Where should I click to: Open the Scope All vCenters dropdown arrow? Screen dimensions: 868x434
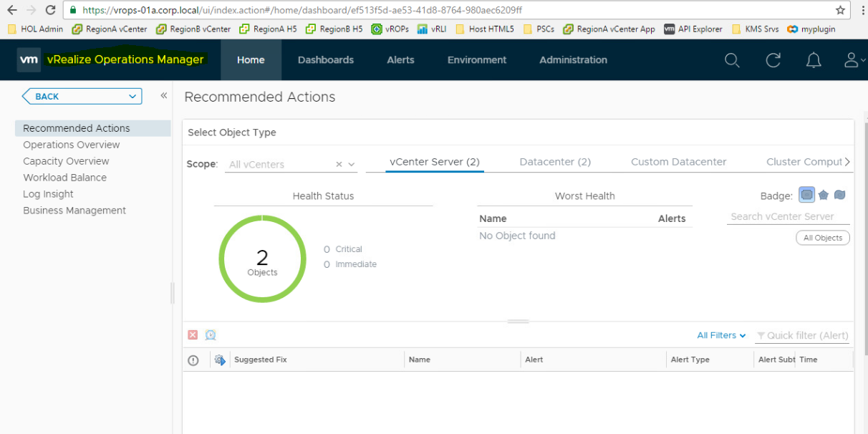click(x=352, y=165)
